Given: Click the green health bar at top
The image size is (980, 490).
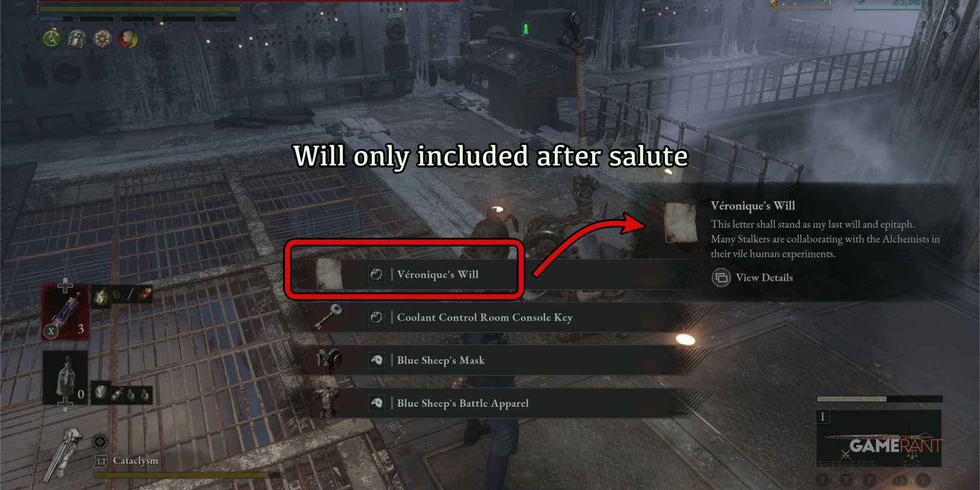Looking at the screenshot, I should coord(140,9).
